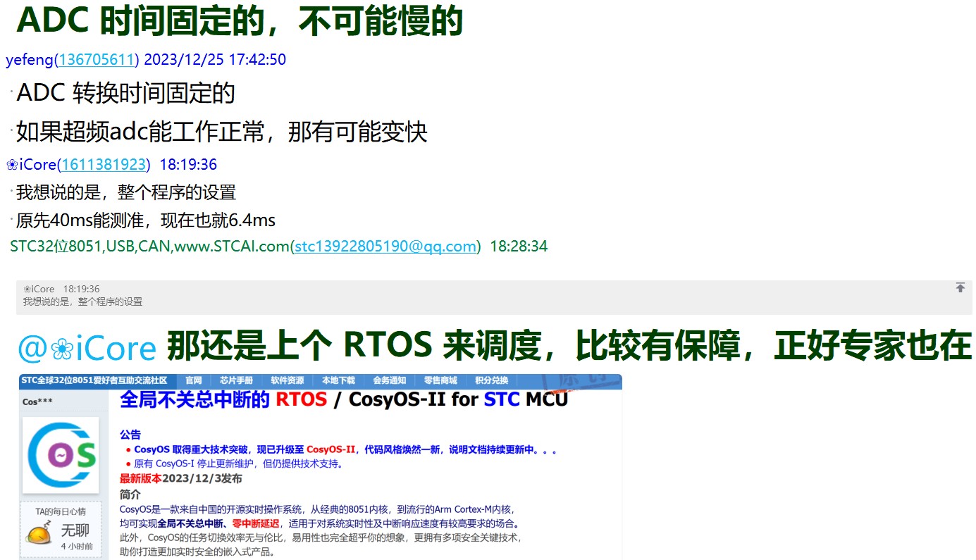976x560 pixels.
Task: Click the message 如果超频adc能工作正常，那有可能变快
Action: click(222, 132)
